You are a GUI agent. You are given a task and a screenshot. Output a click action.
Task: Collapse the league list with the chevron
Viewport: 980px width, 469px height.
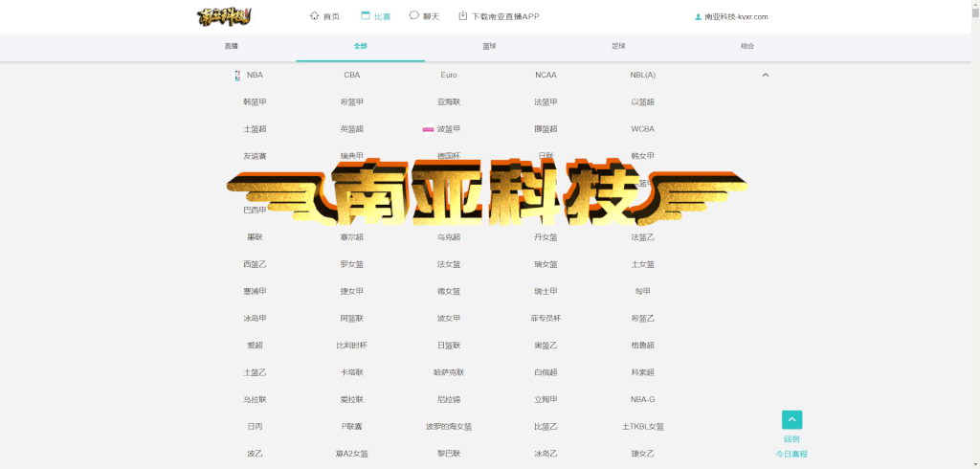coord(766,75)
